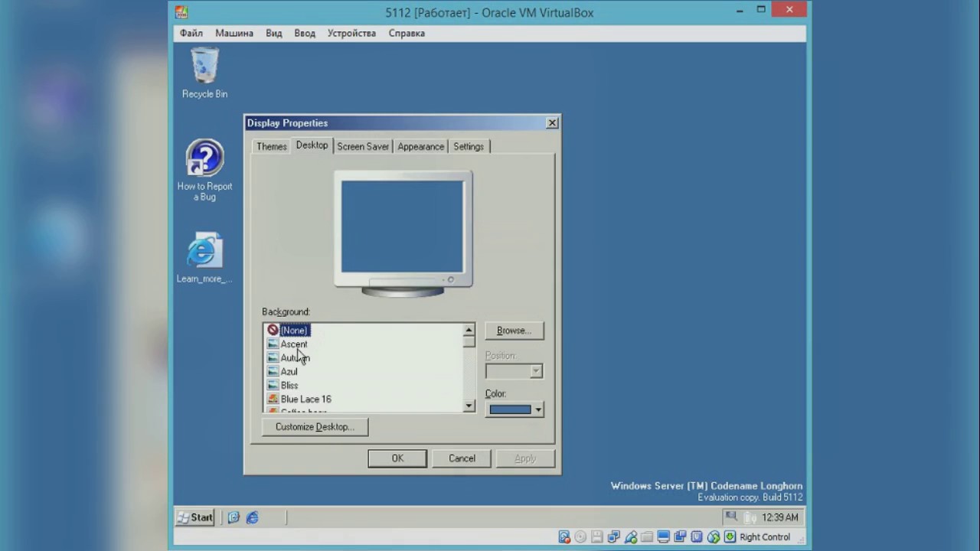Click the Cancel button
980x551 pixels.
point(462,458)
